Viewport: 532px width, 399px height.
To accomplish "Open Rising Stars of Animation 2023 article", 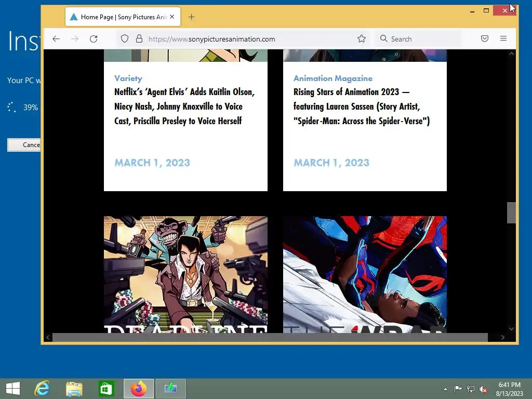I will pos(362,107).
